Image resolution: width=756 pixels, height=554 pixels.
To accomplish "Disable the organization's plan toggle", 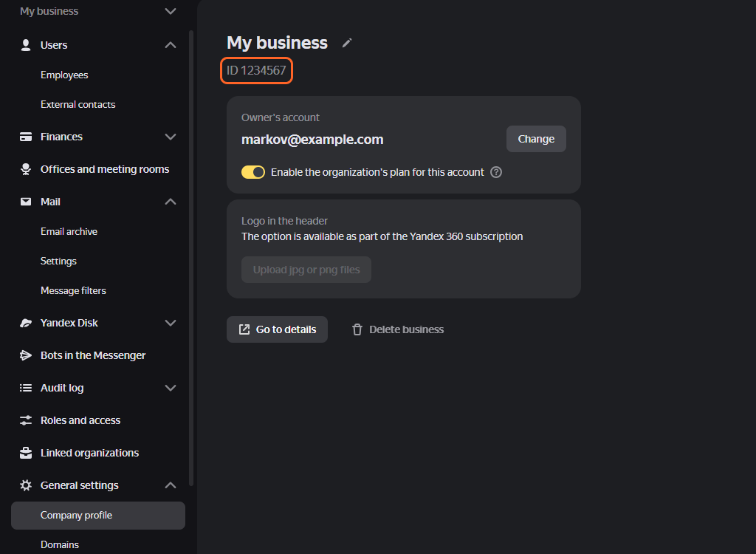I will pos(253,172).
